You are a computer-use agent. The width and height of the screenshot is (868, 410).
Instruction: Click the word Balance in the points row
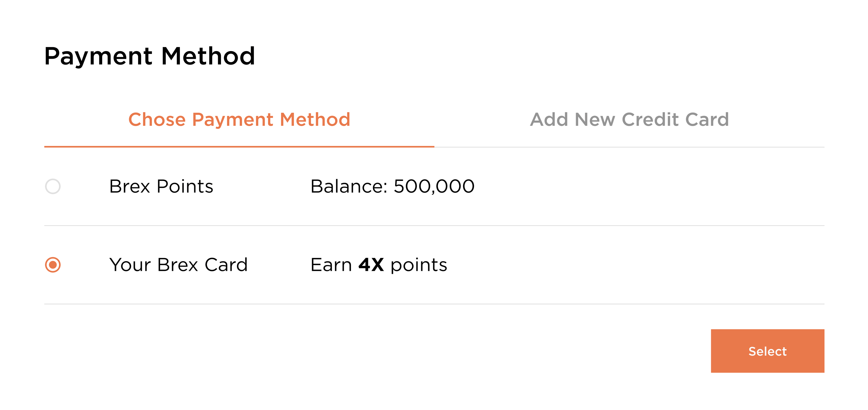(348, 186)
